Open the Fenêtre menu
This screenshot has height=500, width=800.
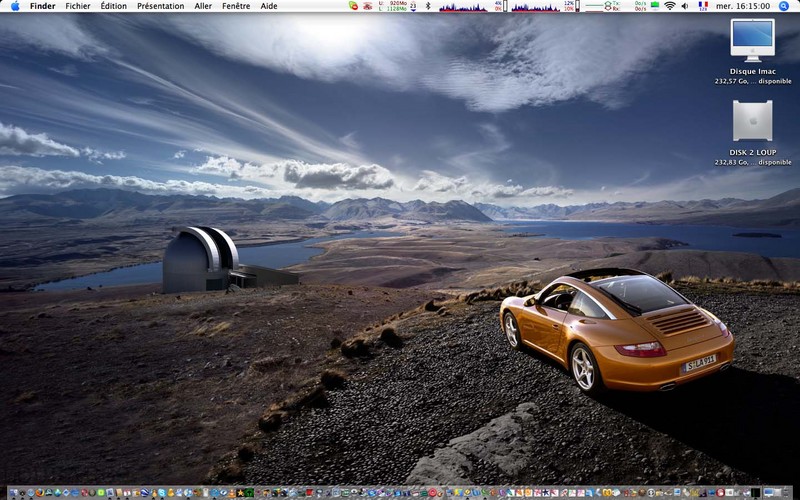(236, 6)
